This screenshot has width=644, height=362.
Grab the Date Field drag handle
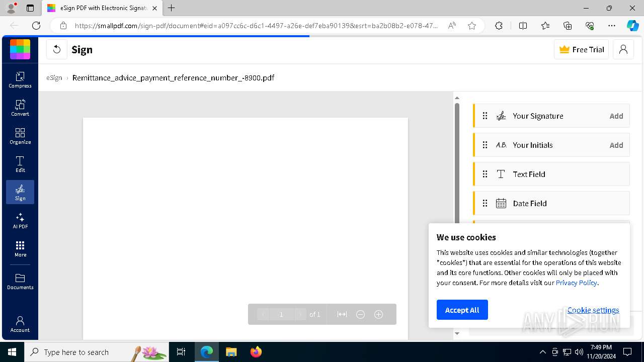pyautogui.click(x=485, y=204)
